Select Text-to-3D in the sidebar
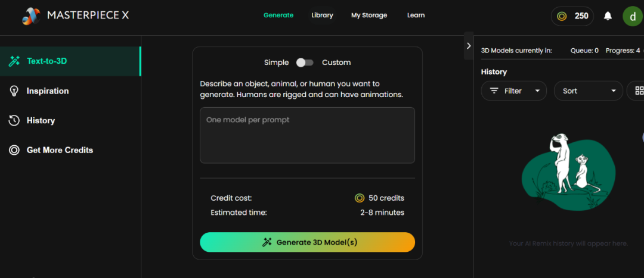 pyautogui.click(x=70, y=61)
